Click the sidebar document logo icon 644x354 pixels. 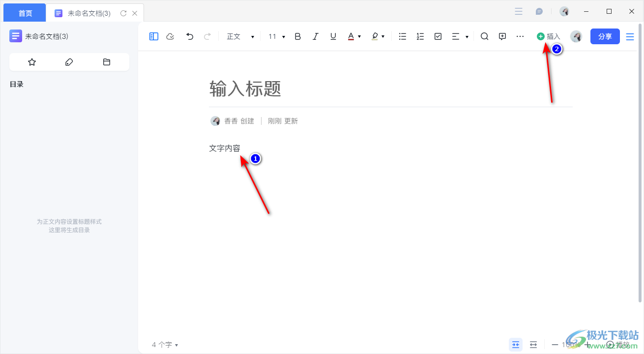(x=16, y=36)
